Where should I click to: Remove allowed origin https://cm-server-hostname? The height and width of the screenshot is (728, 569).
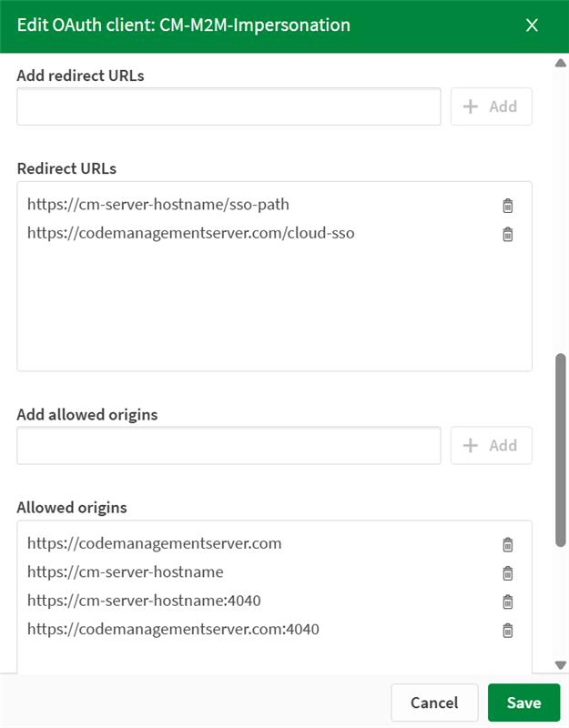tap(508, 573)
